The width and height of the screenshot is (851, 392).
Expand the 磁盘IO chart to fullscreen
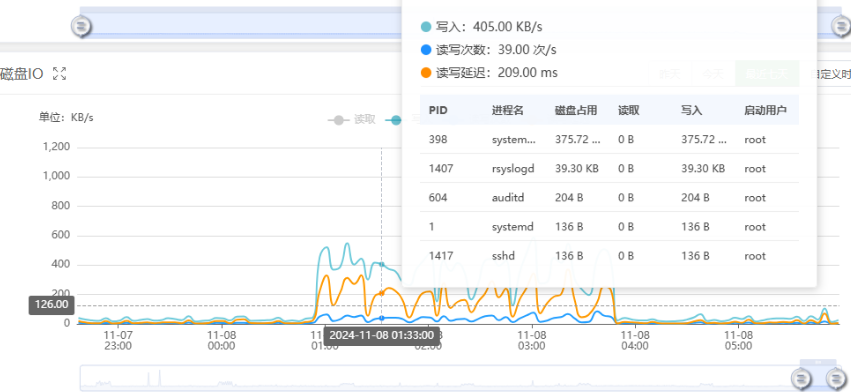pos(59,74)
